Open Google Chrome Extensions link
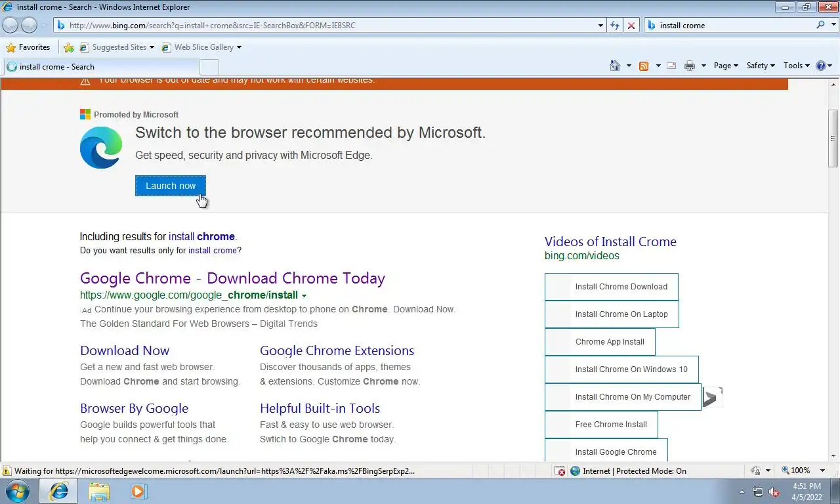840x504 pixels. tap(337, 350)
